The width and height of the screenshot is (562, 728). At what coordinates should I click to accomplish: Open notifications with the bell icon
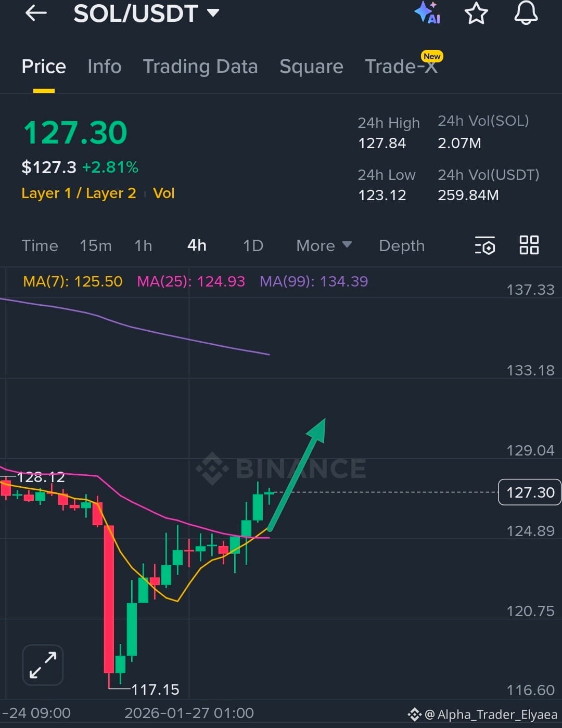click(526, 14)
